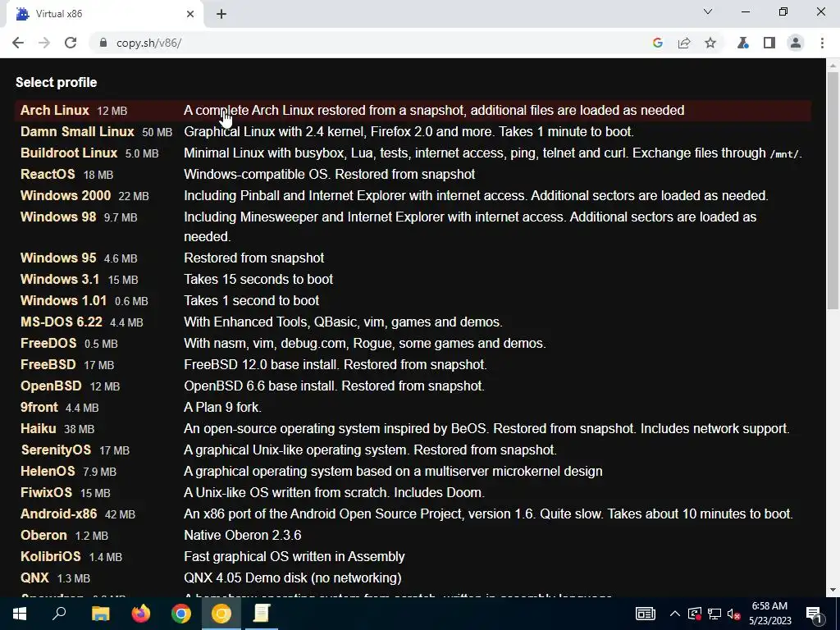
Task: Share this page via share icon
Action: coord(684,43)
